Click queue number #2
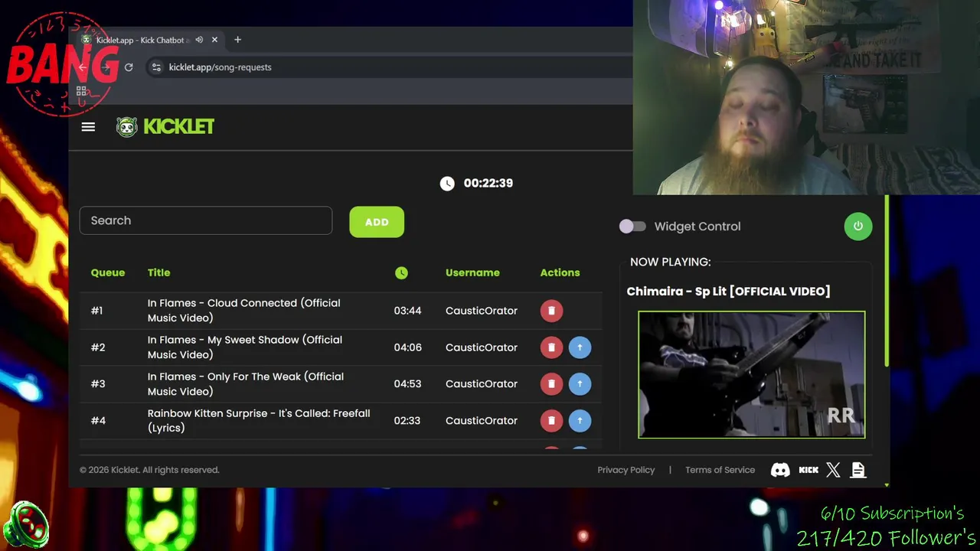Viewport: 980px width, 551px height. 98,347
